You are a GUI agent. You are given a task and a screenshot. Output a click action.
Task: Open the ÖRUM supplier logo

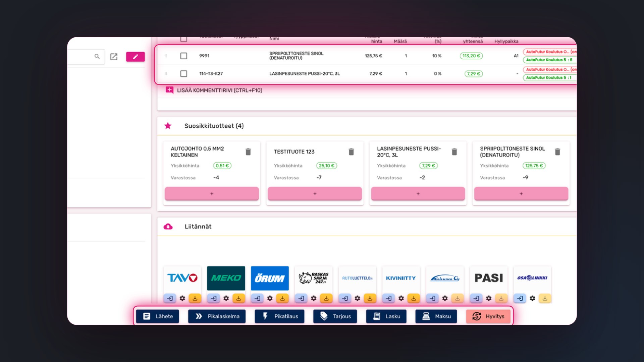pos(270,278)
